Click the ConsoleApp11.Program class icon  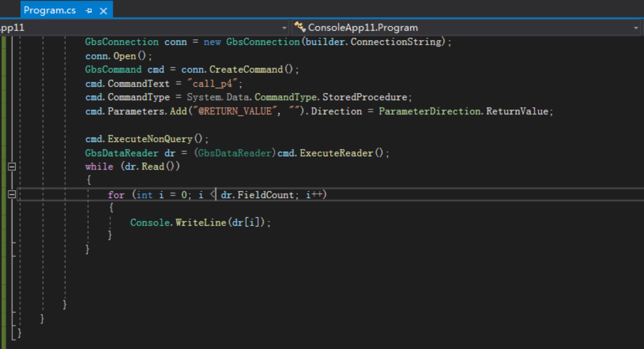click(x=300, y=27)
